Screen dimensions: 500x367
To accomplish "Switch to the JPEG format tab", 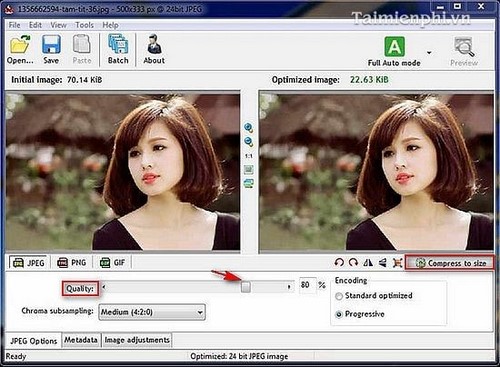I will 29,263.
